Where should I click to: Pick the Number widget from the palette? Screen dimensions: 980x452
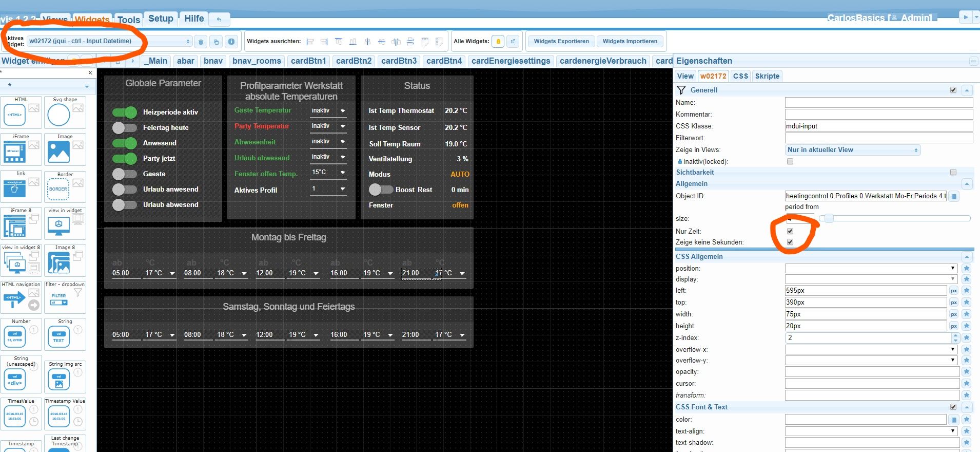click(x=21, y=334)
